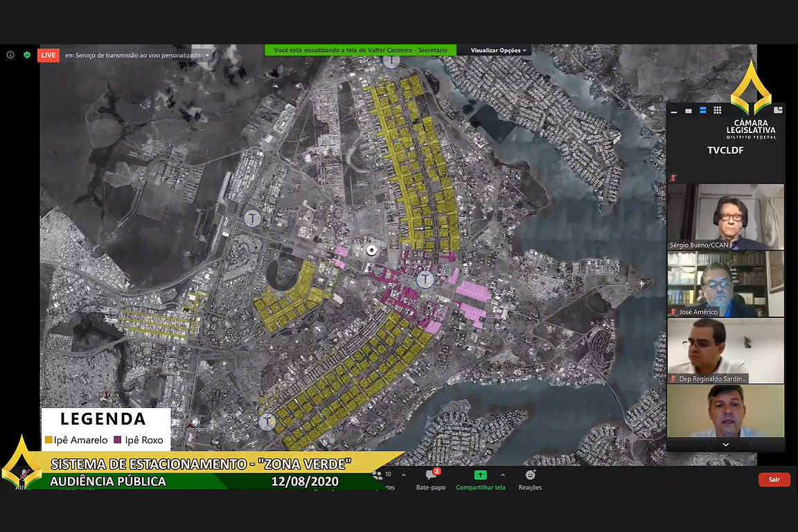Expand share screen options caret
Screen dimensions: 798x532
503,475
